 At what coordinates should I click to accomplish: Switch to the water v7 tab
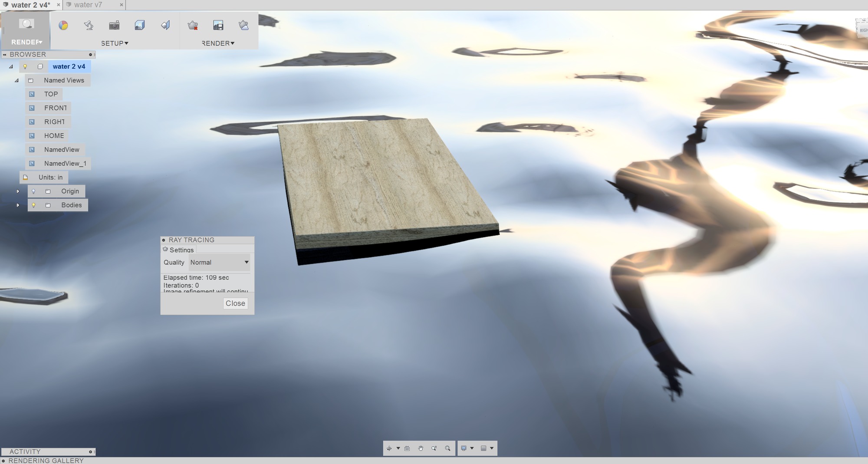point(89,5)
